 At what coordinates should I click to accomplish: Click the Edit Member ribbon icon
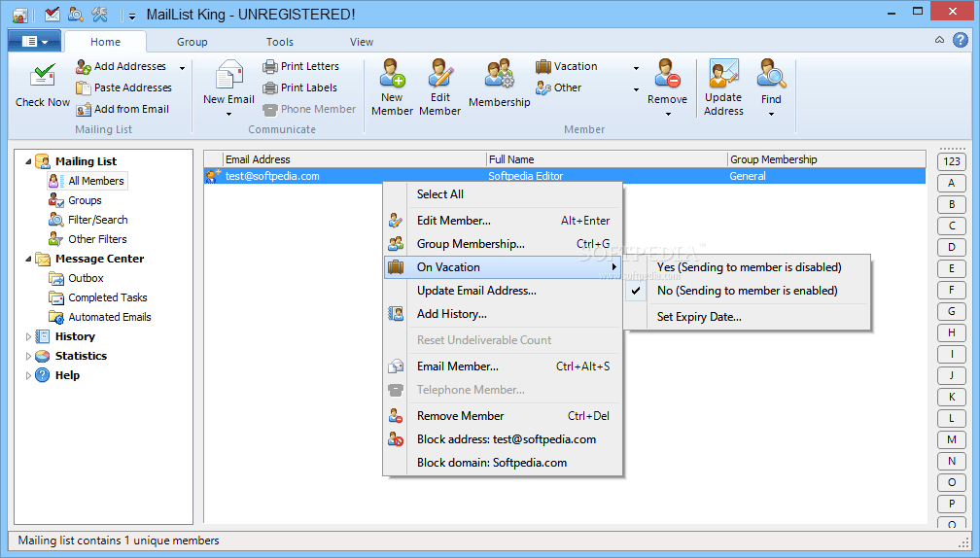tap(440, 73)
